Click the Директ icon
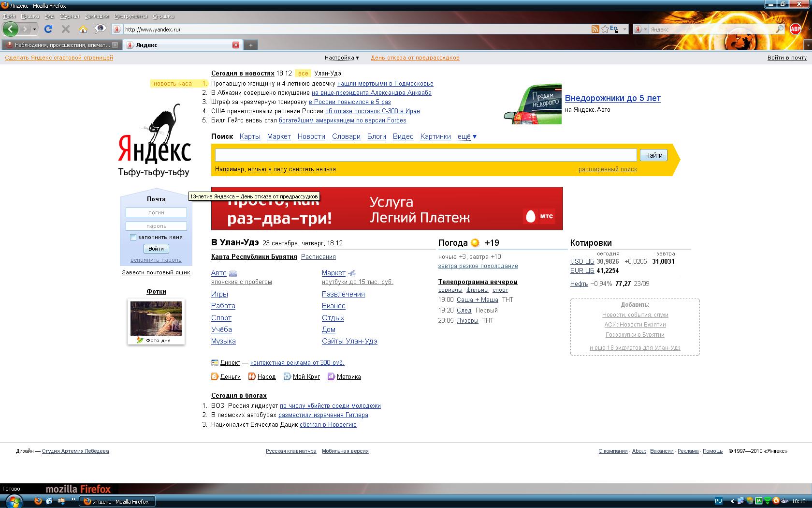812x508 pixels. coord(215,363)
